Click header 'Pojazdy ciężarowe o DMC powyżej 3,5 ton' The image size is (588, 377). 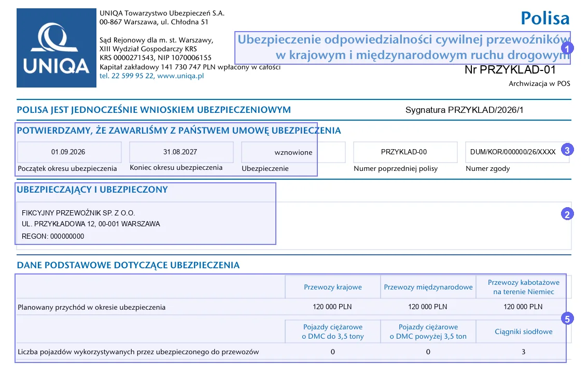point(428,332)
